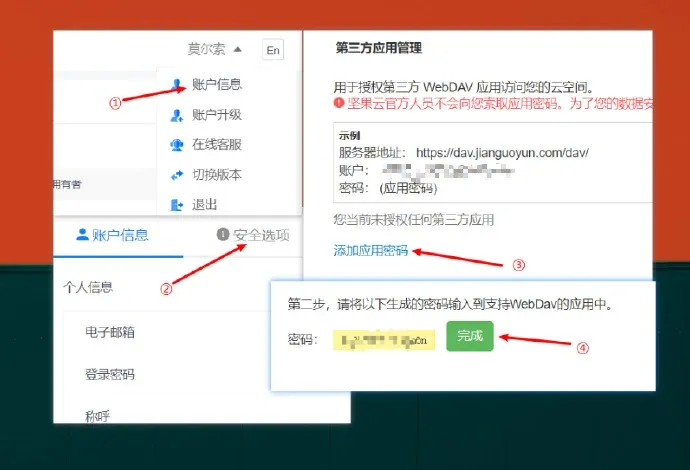Click the user icon beside 账户信息 in menu

click(x=177, y=84)
